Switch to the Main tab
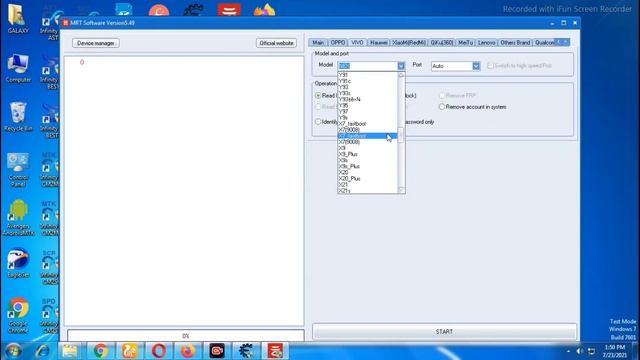Image resolution: width=640 pixels, height=360 pixels. click(x=318, y=42)
